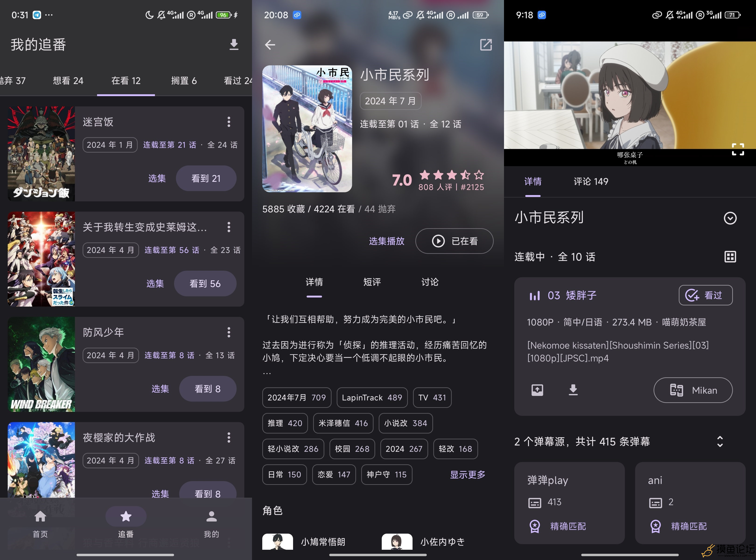Tap the 看到 8 button for 防风少年
This screenshot has width=756, height=560.
click(x=207, y=389)
